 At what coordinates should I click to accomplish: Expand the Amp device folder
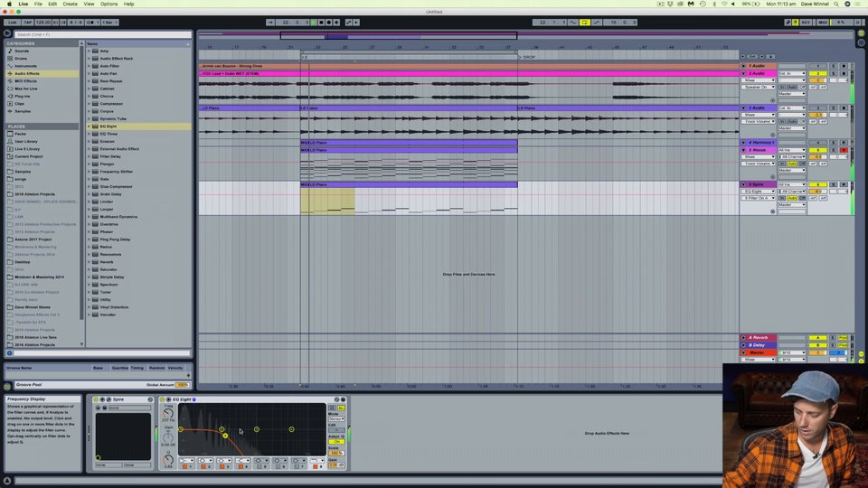pyautogui.click(x=89, y=51)
